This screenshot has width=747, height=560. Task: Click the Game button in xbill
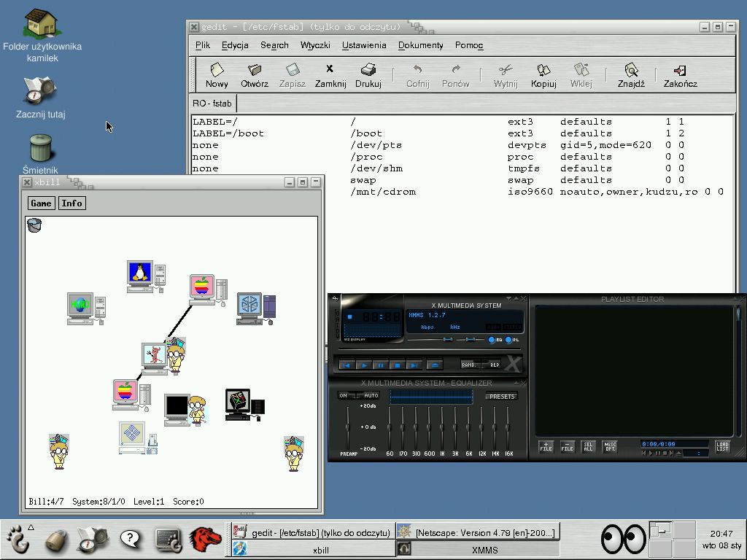click(x=41, y=203)
